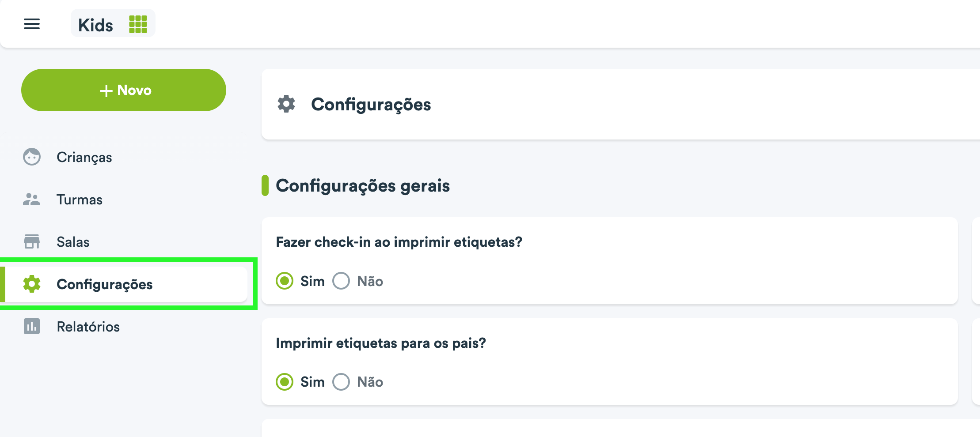Viewport: 980px width, 437px height.
Task: Click the Configurações gerais section heading
Action: [362, 185]
